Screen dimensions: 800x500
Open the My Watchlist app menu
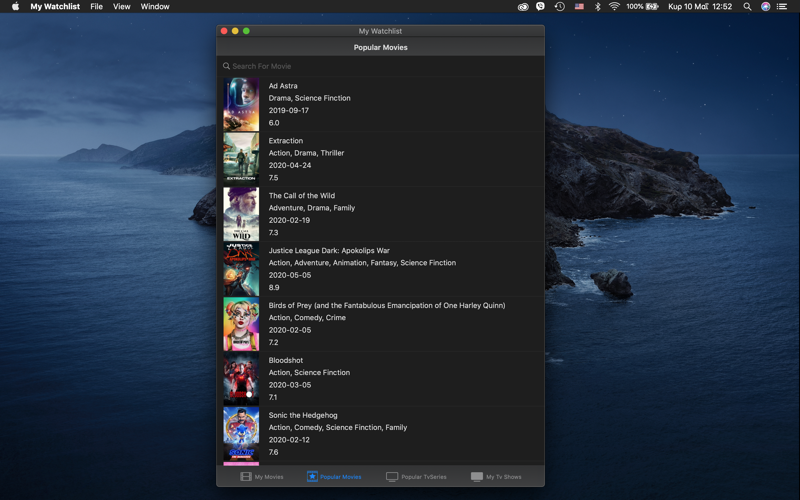click(x=55, y=7)
